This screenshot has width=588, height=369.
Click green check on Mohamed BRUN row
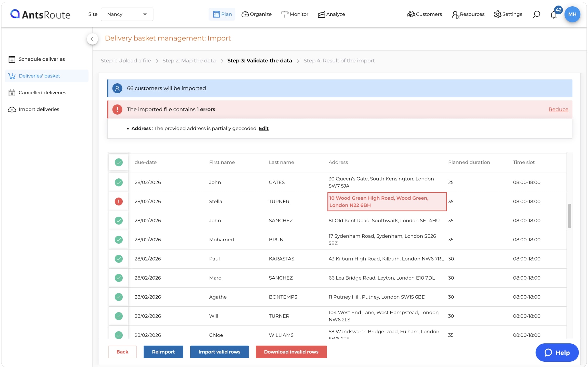119,240
